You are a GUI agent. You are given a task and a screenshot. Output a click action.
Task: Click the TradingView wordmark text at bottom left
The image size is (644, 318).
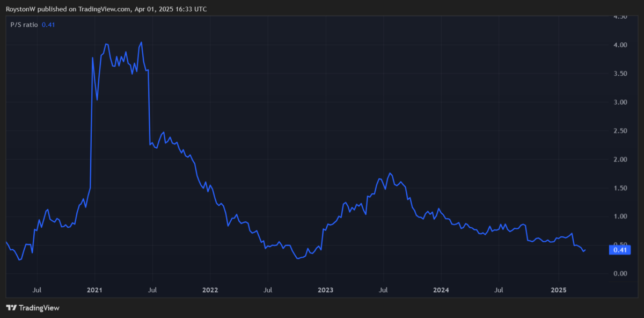point(39,308)
